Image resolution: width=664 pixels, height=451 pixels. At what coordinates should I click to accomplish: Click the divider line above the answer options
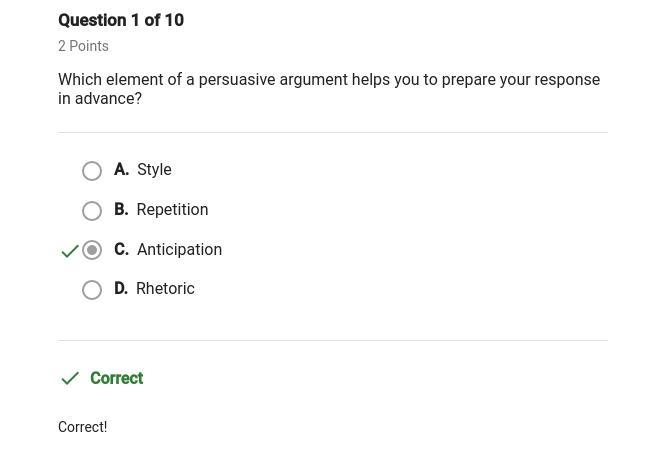(x=332, y=132)
